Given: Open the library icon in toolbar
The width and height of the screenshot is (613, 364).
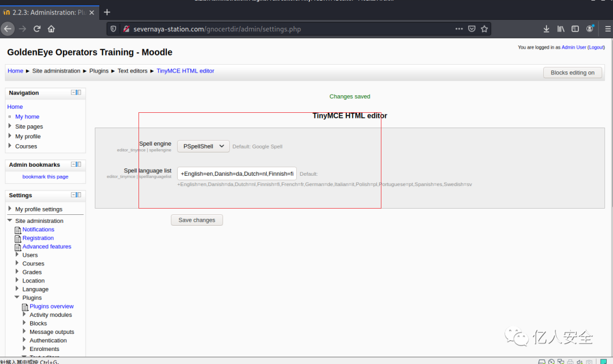Looking at the screenshot, I should tap(561, 29).
